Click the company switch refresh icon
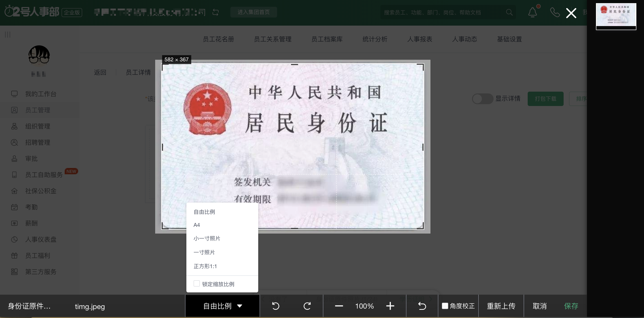 (216, 12)
